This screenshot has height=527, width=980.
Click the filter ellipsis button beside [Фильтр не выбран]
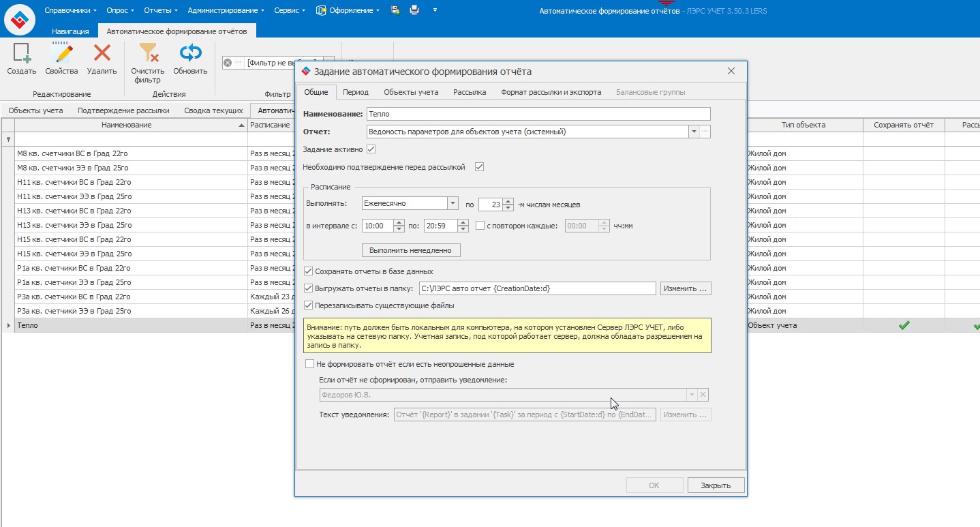click(239, 63)
